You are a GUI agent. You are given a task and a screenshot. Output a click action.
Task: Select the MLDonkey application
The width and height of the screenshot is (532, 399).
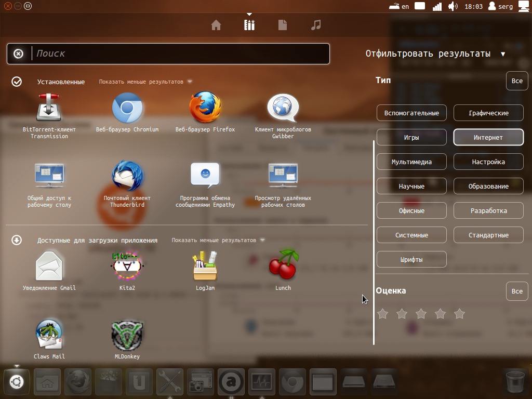click(127, 339)
